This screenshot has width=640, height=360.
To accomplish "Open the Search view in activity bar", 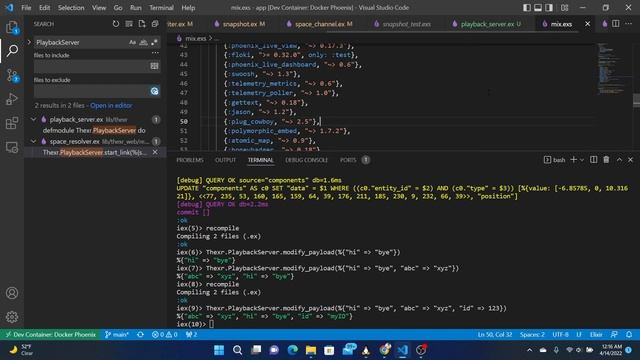I will coord(12,51).
